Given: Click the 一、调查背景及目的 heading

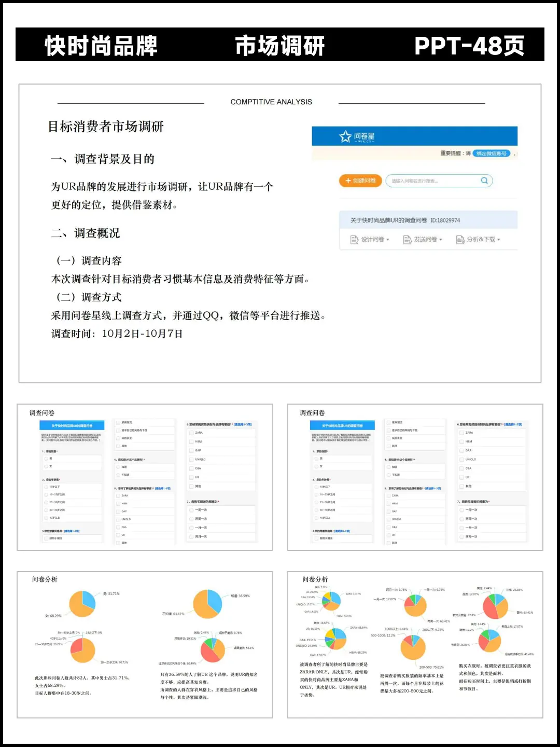Looking at the screenshot, I should 103,159.
